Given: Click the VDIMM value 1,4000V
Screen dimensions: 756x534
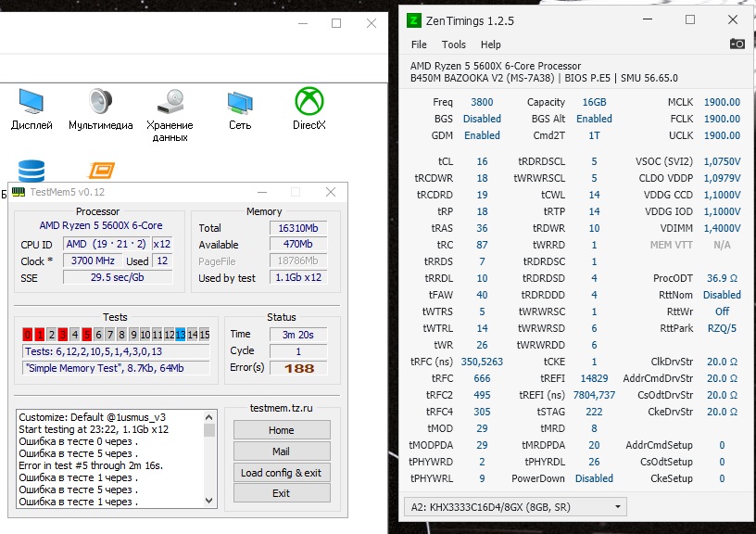Looking at the screenshot, I should click(x=722, y=228).
